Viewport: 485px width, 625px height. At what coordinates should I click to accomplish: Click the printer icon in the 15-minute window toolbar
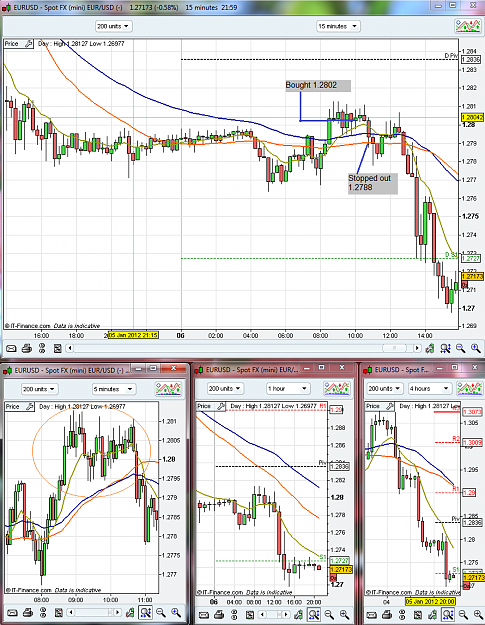(x=26, y=349)
